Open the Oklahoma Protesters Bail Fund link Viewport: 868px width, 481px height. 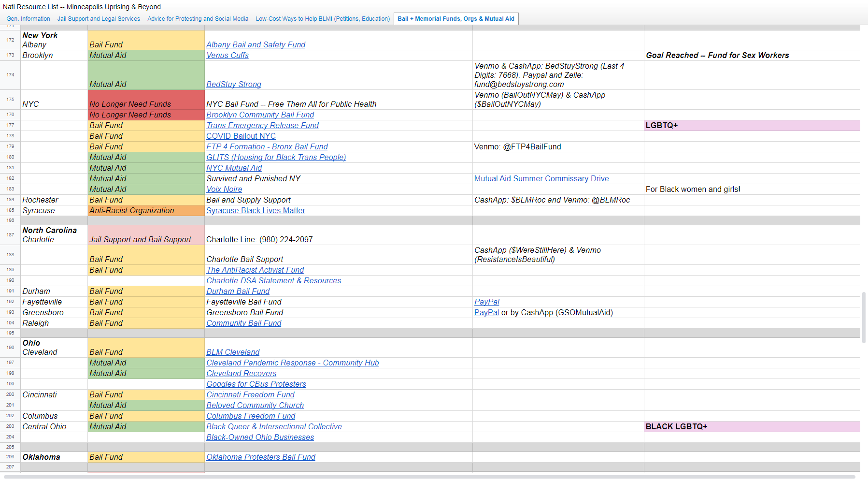tap(261, 457)
